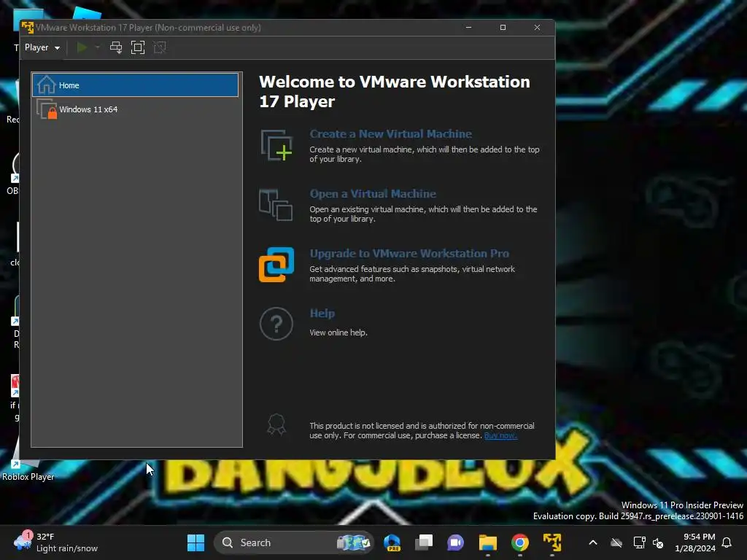The image size is (747, 560).
Task: Click the Help link
Action: coord(322,314)
